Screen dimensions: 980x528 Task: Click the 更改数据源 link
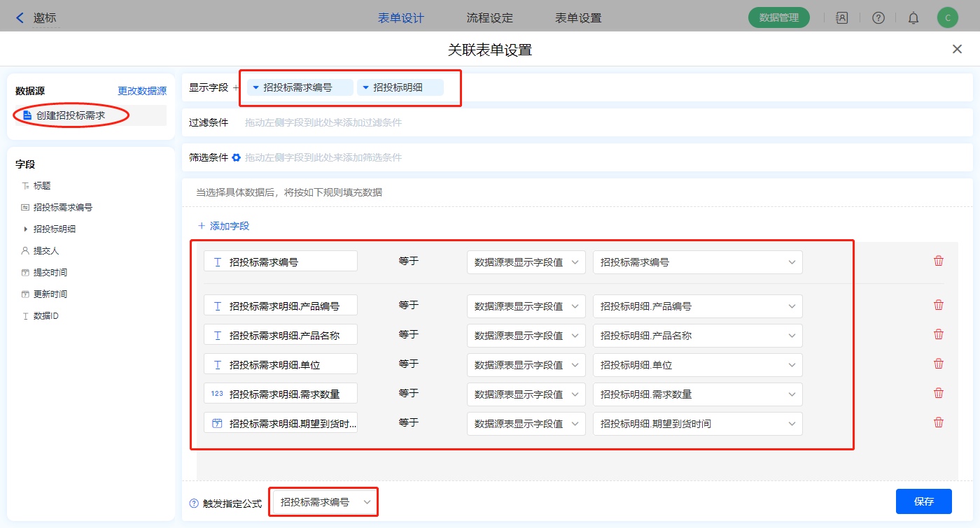coord(142,91)
